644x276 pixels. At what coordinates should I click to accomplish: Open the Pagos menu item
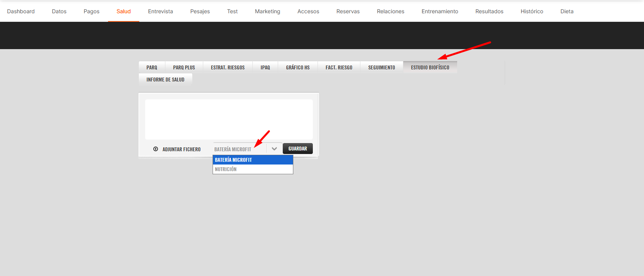coord(91,11)
